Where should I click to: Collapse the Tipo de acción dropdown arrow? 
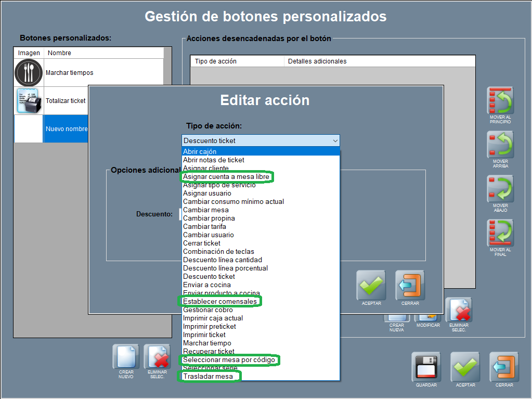(x=335, y=141)
